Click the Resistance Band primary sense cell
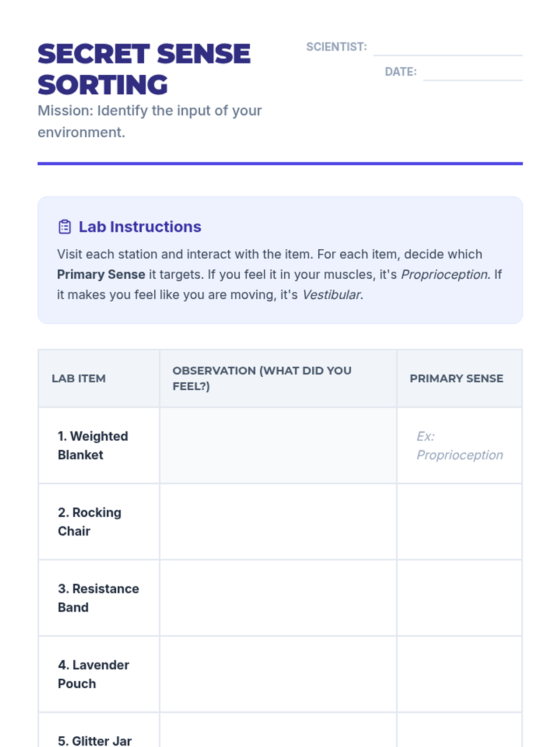 459,598
